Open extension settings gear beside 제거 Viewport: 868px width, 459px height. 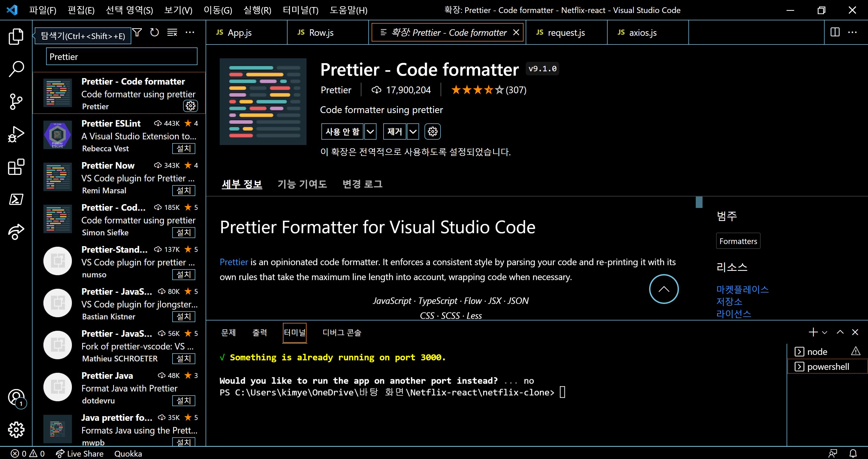coord(433,131)
